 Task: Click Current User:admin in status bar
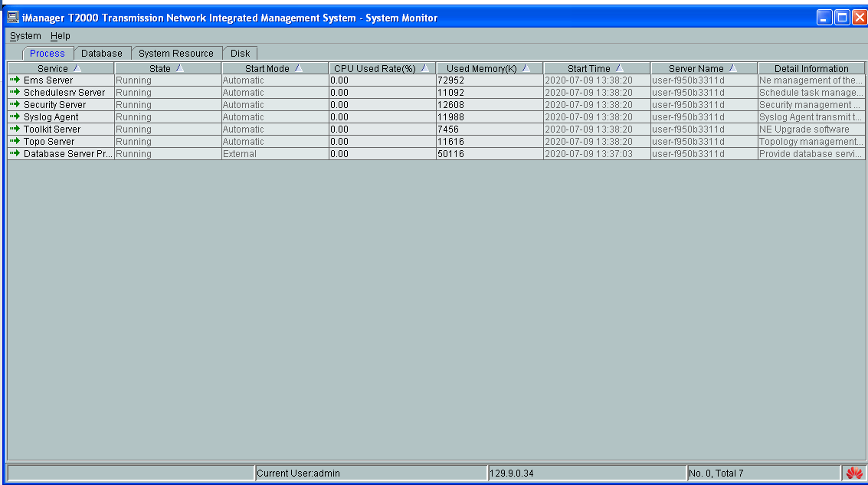tap(298, 474)
